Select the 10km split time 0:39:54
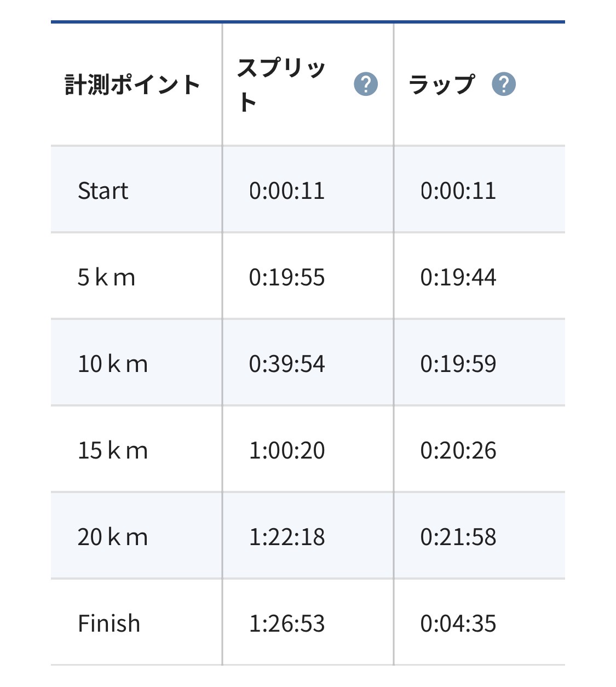 pyautogui.click(x=287, y=364)
